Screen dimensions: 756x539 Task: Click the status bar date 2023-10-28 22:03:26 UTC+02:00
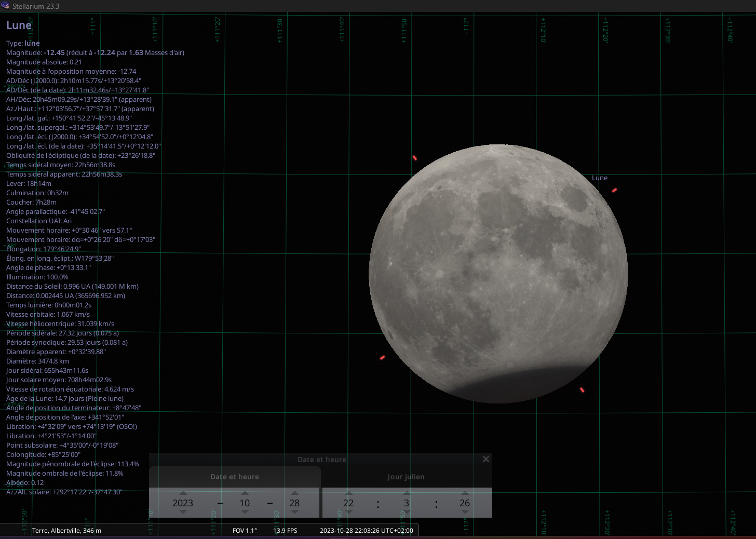click(367, 530)
